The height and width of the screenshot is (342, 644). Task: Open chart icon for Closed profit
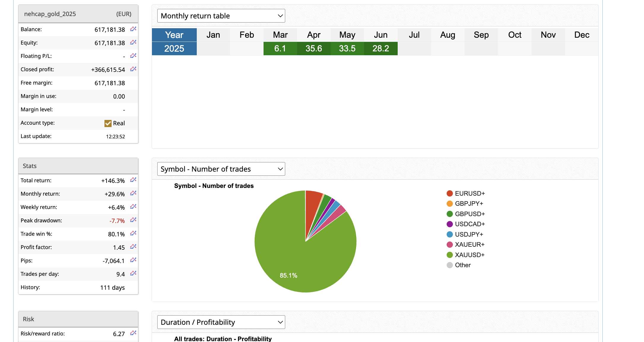(133, 69)
